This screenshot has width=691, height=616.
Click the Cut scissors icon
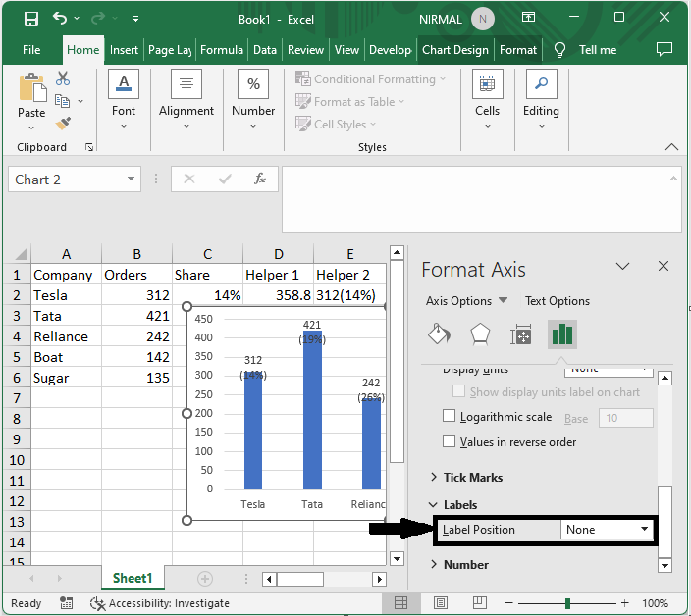point(63,78)
